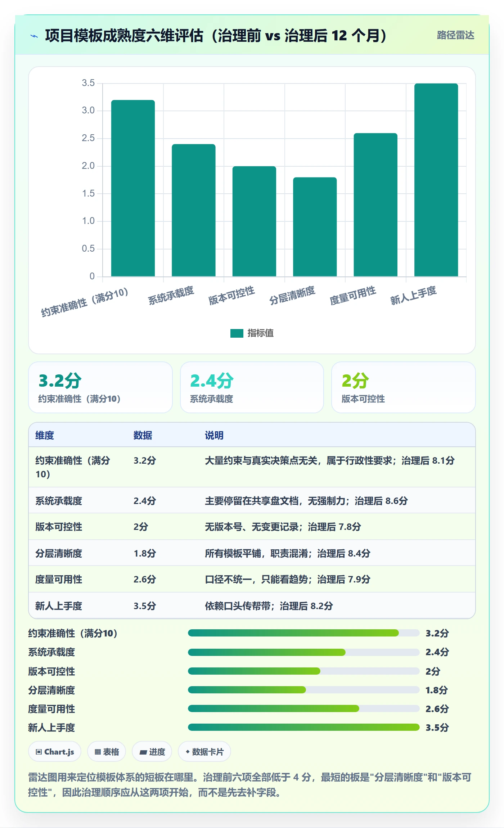Open the 3.2分 约束准确性 data card
The image size is (504, 828).
[x=100, y=387]
